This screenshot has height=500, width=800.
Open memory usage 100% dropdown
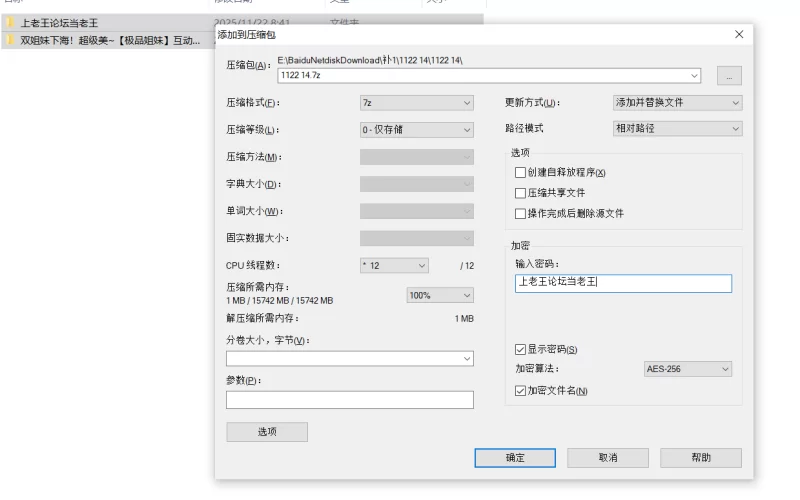(x=439, y=295)
